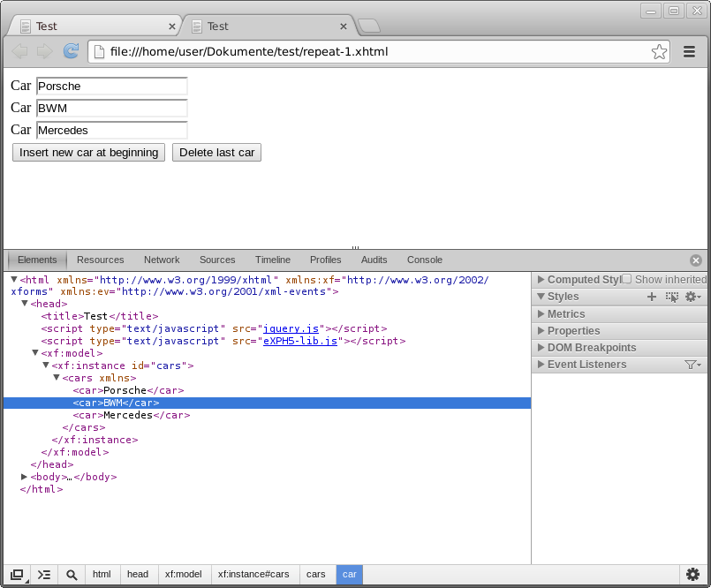Open the Audits panel tab
This screenshot has width=711, height=588.
(x=374, y=260)
